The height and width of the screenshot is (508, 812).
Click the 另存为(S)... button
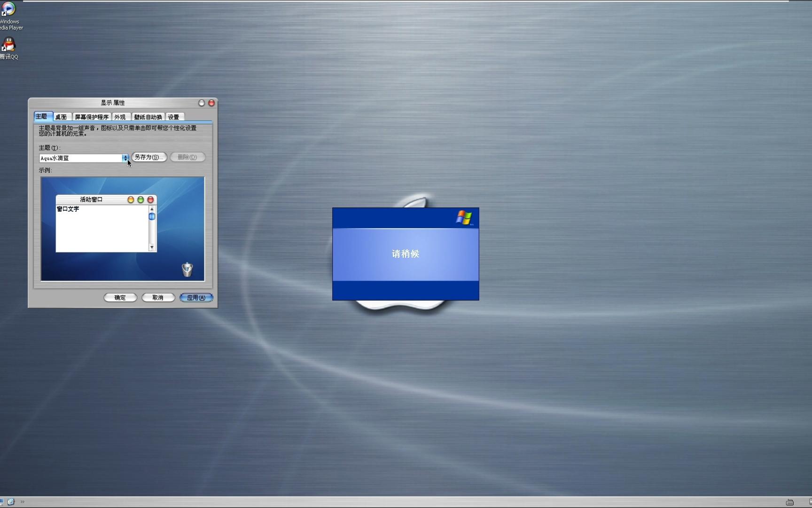[x=149, y=157]
